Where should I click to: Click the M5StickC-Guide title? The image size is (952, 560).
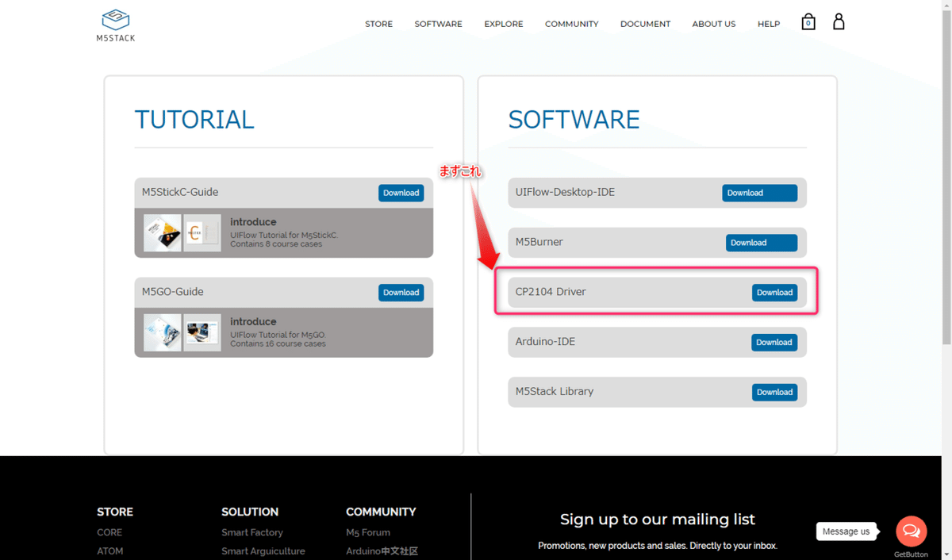[180, 192]
